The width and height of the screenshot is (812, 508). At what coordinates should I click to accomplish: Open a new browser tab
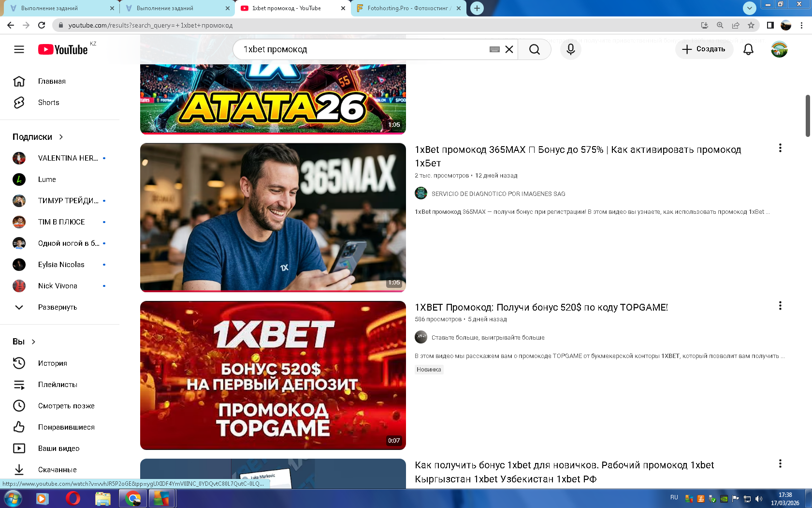477,8
